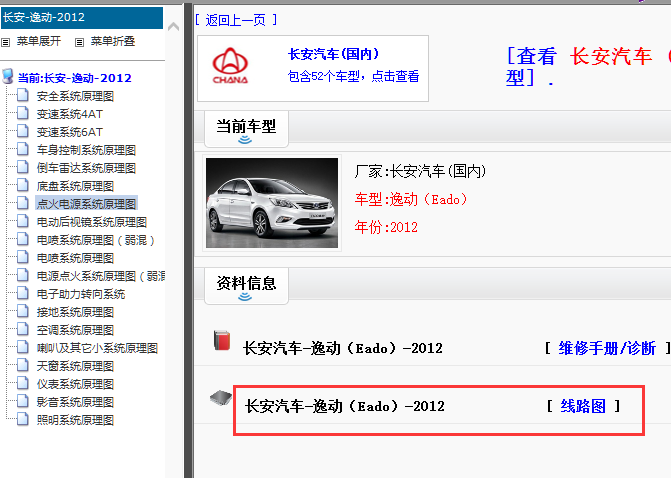Open 电喷系统原理图(弱混) entry
The width and height of the screenshot is (671, 478).
pyautogui.click(x=96, y=240)
